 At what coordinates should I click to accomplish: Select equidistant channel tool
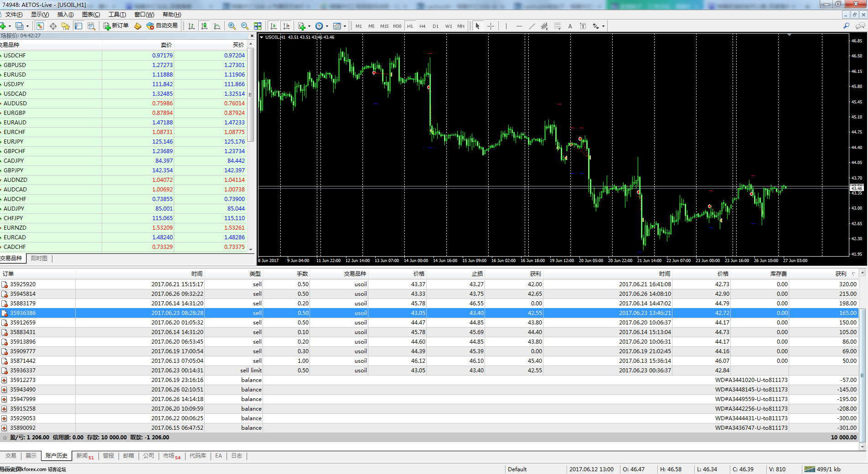544,26
